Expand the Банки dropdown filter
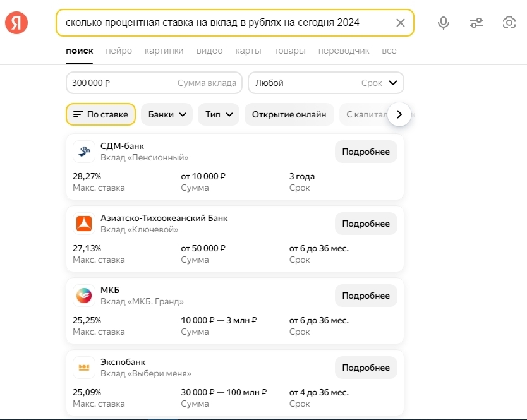Image resolution: width=527 pixels, height=420 pixels. coord(167,114)
